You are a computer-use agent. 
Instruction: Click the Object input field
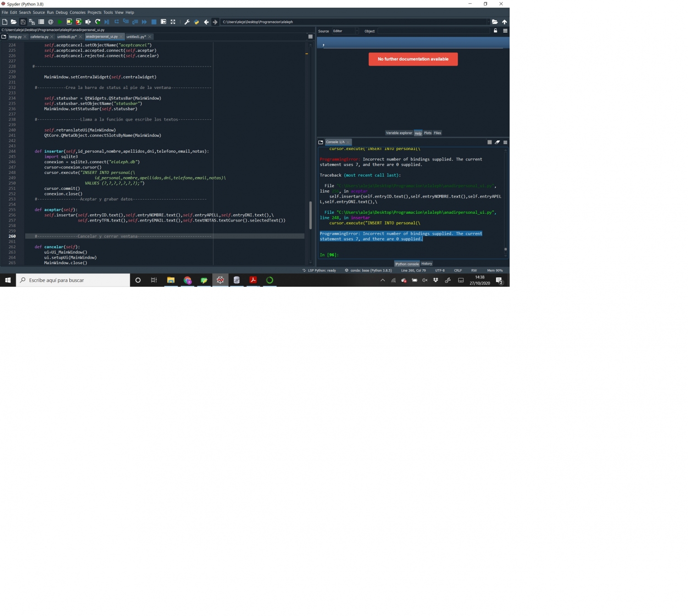[433, 31]
